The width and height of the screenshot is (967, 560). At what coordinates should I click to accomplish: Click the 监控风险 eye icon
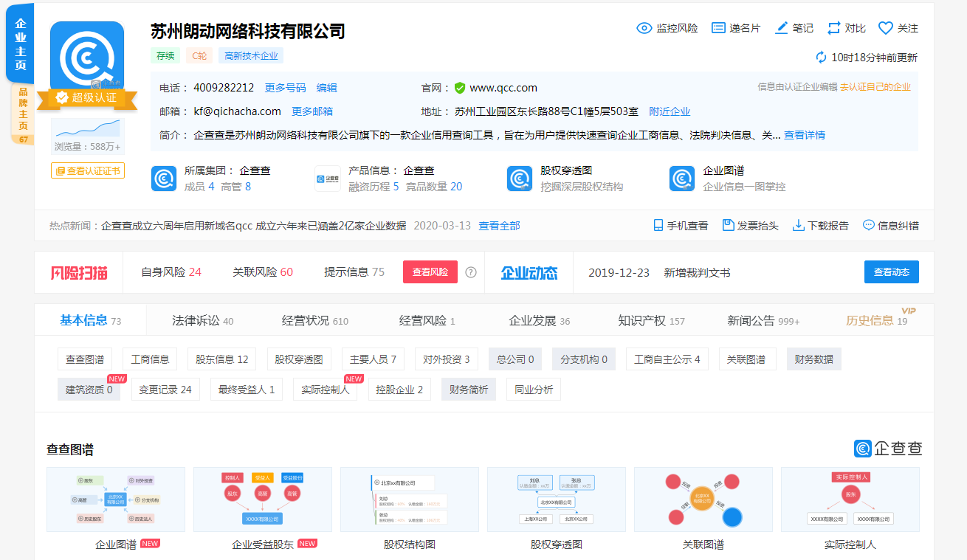[644, 28]
